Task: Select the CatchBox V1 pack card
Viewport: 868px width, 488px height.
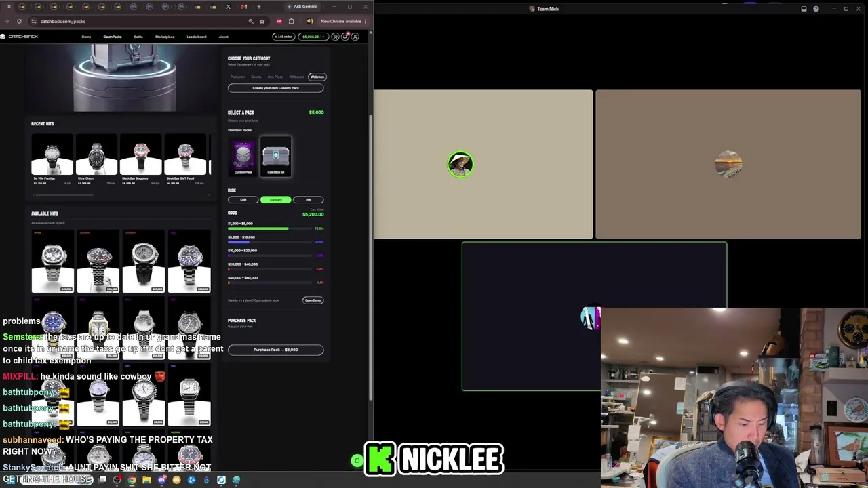Action: click(275, 157)
